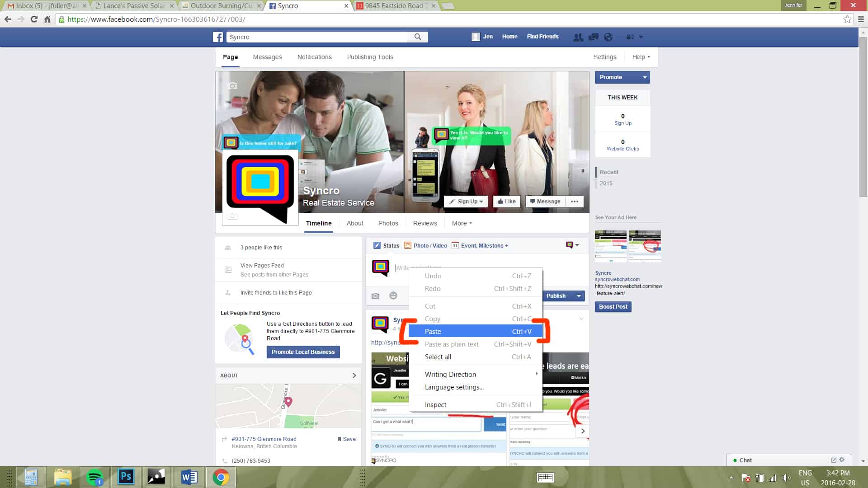Click Language settings in context menu
The width and height of the screenshot is (868, 488).
click(x=476, y=387)
